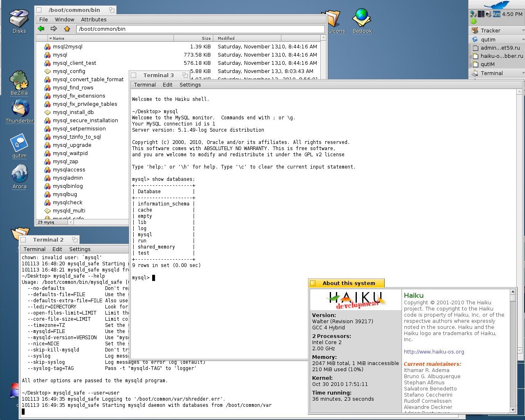The height and width of the screenshot is (420, 525).
Task: Click the processor load bars tray icon
Action: click(x=481, y=14)
